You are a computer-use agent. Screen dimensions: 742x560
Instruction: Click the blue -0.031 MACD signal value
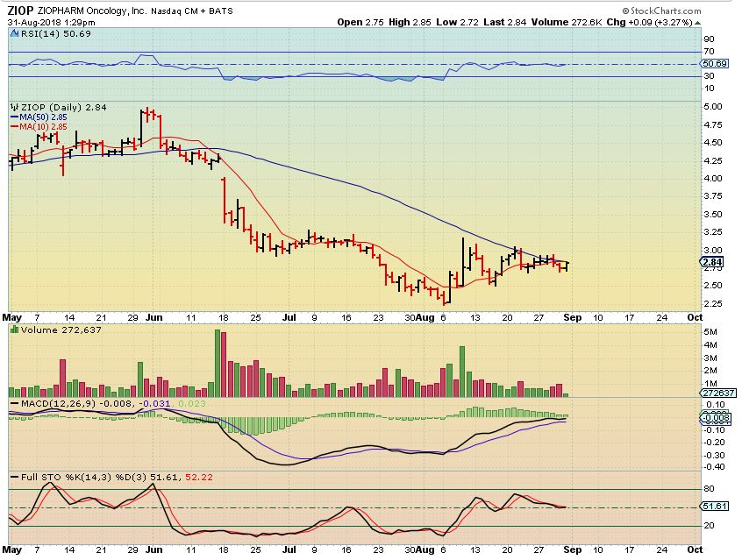pyautogui.click(x=156, y=404)
